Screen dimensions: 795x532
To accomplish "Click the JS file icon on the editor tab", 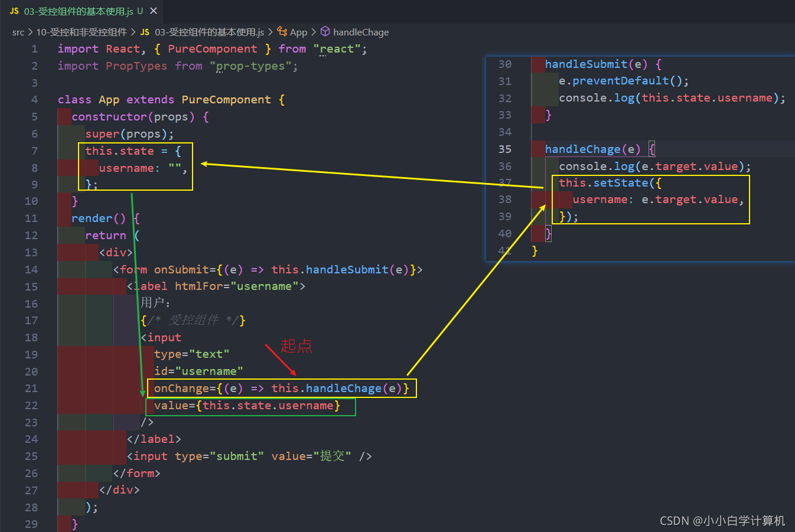I will [x=14, y=11].
